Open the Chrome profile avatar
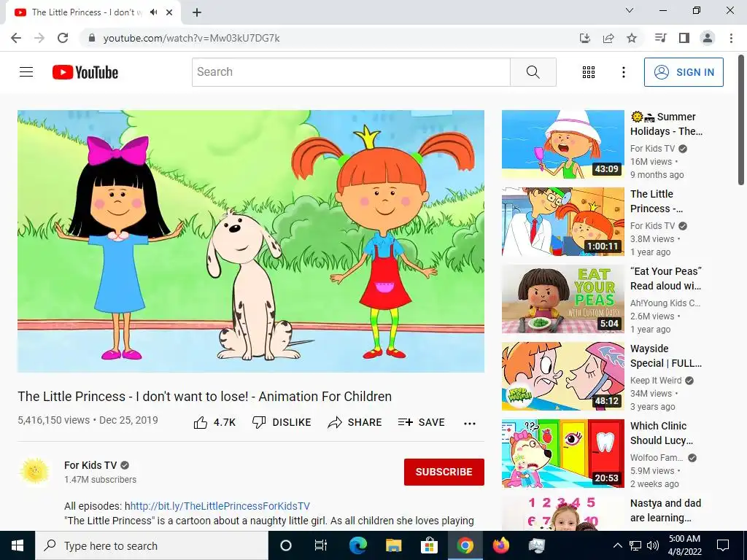The width and height of the screenshot is (747, 560). tap(708, 38)
